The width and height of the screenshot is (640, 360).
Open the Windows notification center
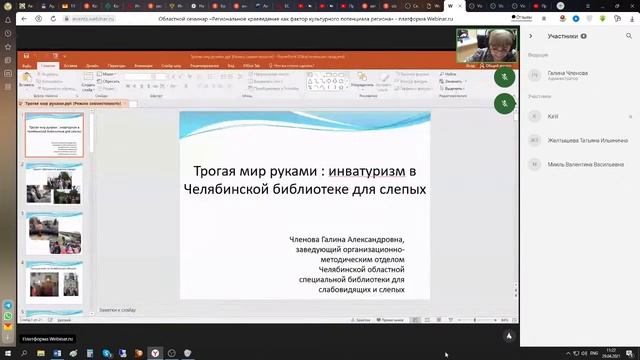[629, 353]
